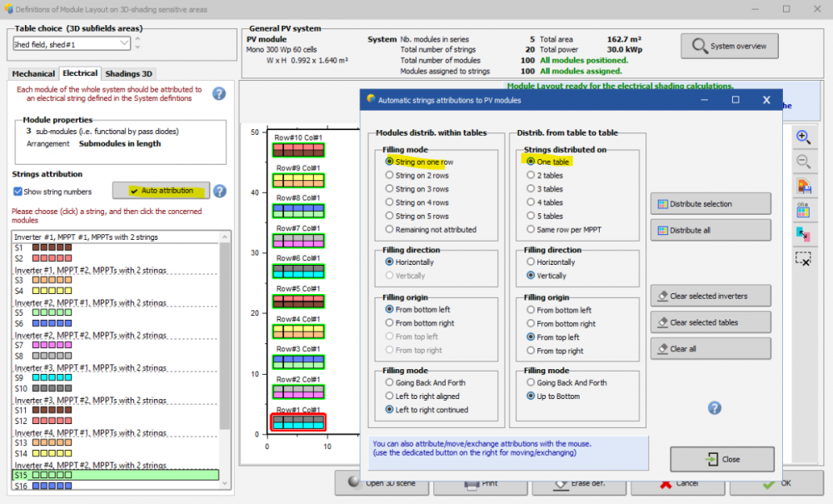Click the table choice stepper up arrow
833x504 pixels.
click(137, 39)
